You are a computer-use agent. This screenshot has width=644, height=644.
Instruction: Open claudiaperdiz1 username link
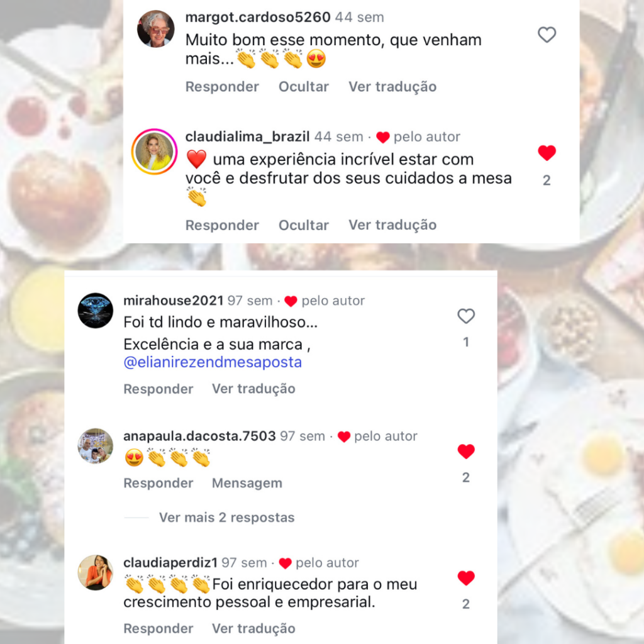pyautogui.click(x=170, y=563)
